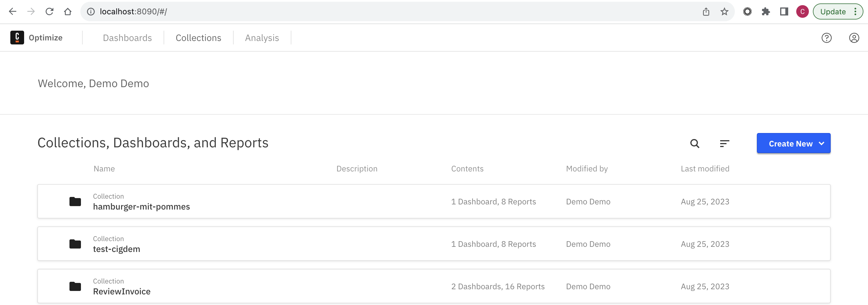
Task: Click the ReviewInvoice folder icon
Action: pyautogui.click(x=75, y=286)
